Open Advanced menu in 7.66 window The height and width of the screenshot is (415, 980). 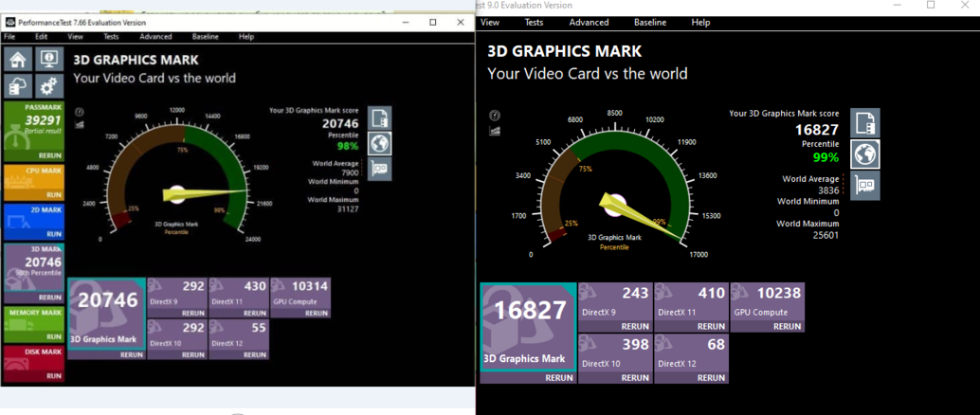pyautogui.click(x=155, y=37)
